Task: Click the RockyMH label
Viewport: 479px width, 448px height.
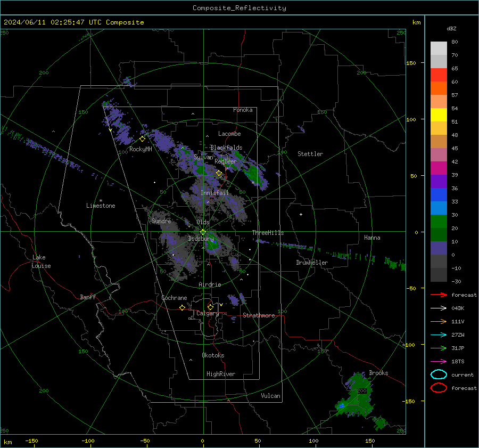Action: point(141,149)
